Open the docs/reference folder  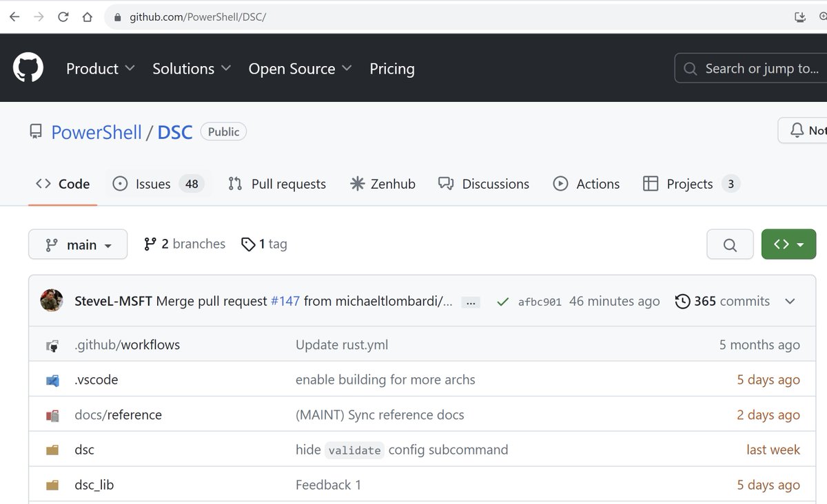pyautogui.click(x=118, y=415)
